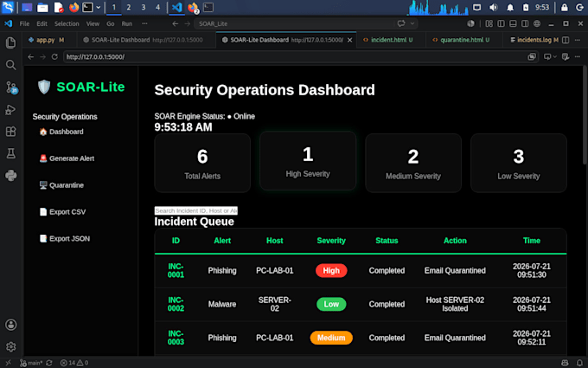Toggle the bottom panel layout icon

513,23
